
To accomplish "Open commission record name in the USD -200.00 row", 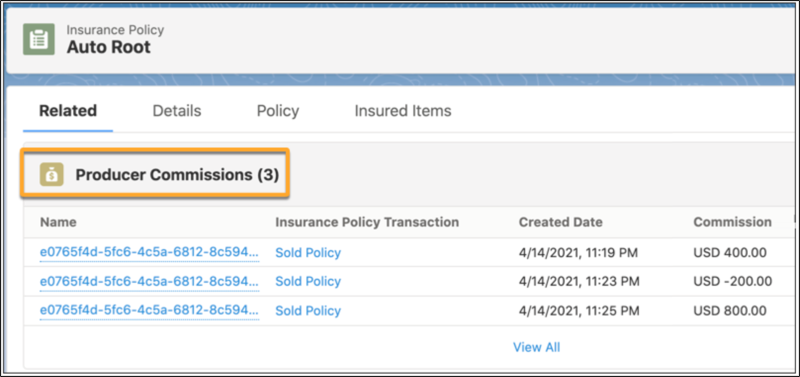I will pos(149,281).
